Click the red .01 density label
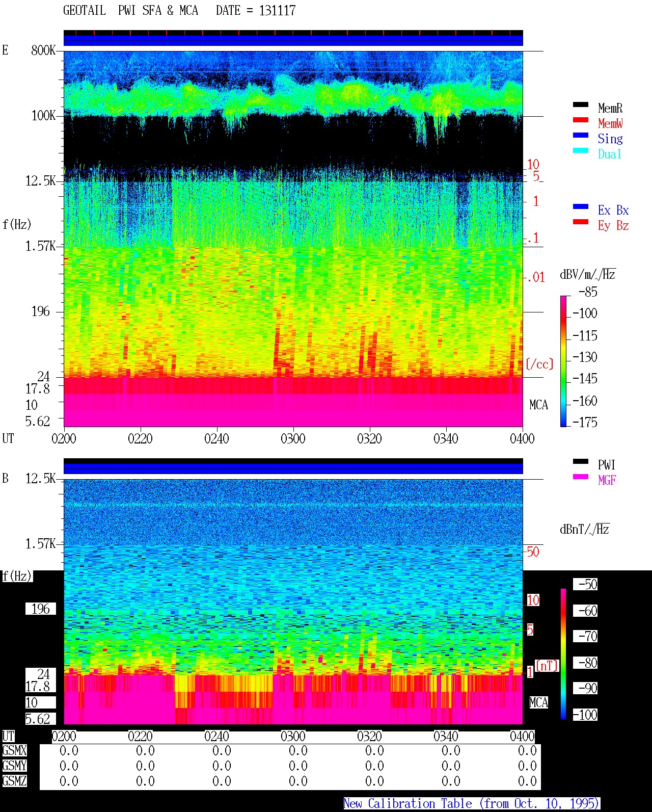This screenshot has width=652, height=812. [535, 278]
